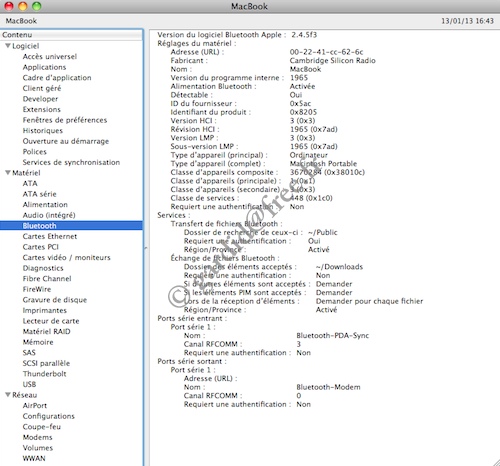The width and height of the screenshot is (500, 466).
Task: Collapse the Réseau section triangle
Action: [7, 395]
